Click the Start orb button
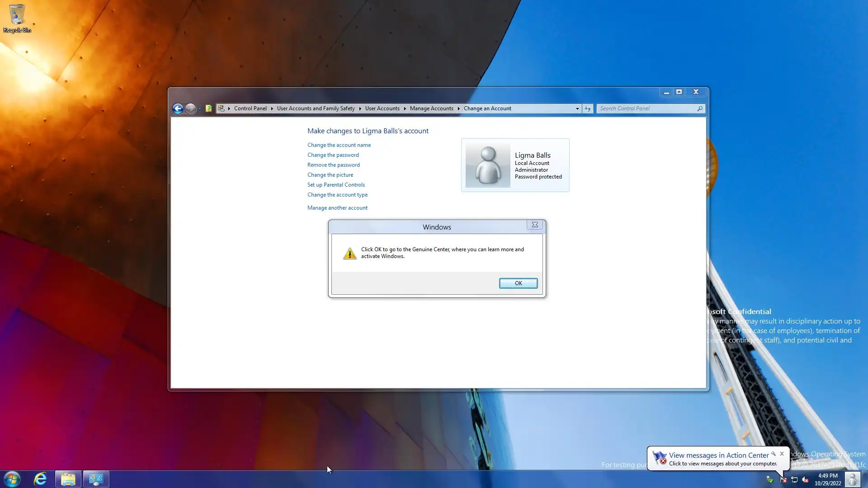The width and height of the screenshot is (868, 488). point(12,479)
